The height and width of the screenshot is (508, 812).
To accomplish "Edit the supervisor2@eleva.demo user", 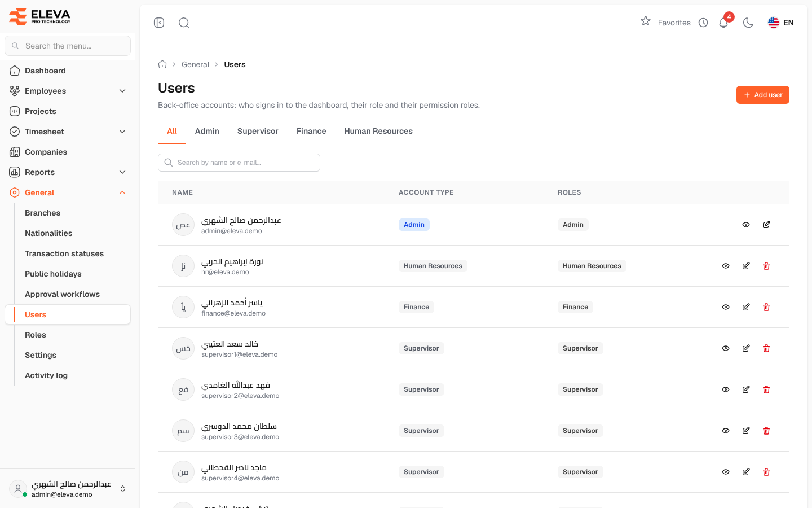I will tap(746, 389).
